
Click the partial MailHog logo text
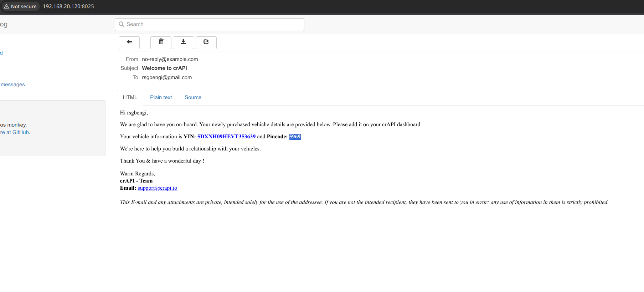[x=4, y=24]
